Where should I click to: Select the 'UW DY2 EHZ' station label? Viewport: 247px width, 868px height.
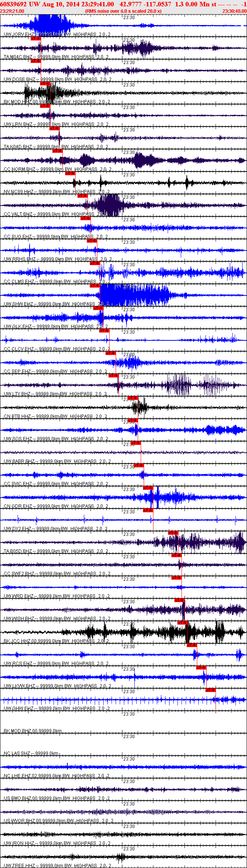pyautogui.click(x=17, y=529)
